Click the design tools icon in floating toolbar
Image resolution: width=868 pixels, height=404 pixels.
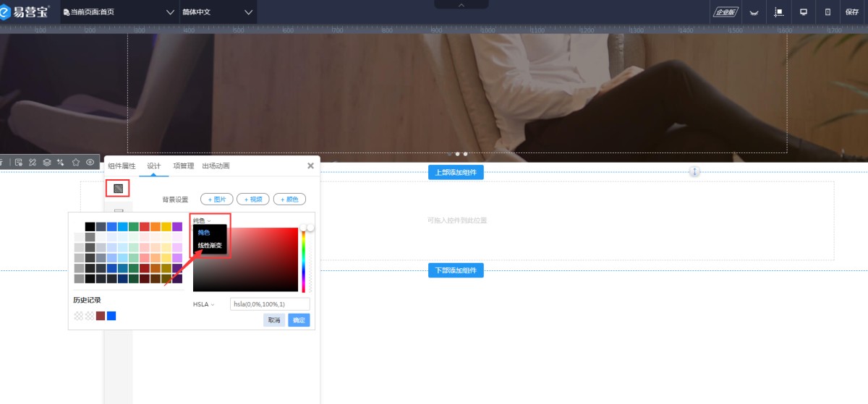[x=33, y=162]
